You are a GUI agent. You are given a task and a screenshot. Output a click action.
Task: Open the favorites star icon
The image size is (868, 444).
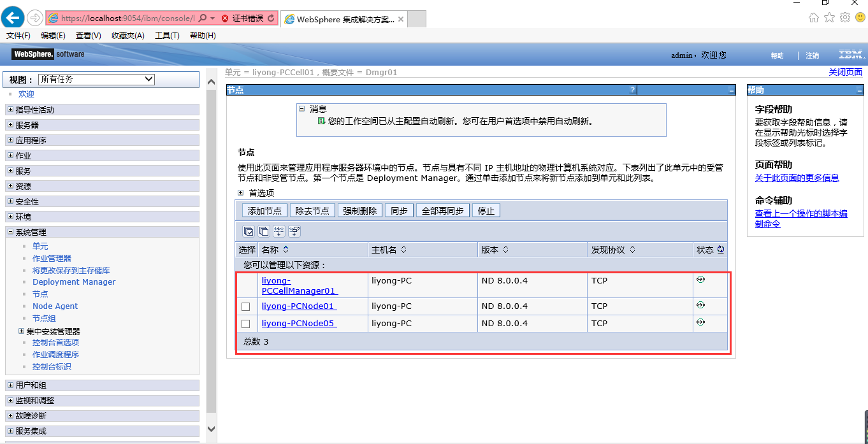click(x=829, y=18)
